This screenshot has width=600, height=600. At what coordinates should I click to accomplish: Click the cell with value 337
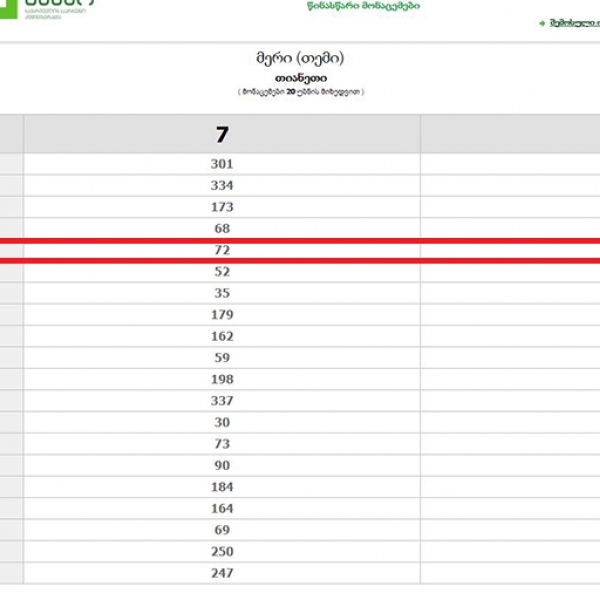[x=222, y=401]
